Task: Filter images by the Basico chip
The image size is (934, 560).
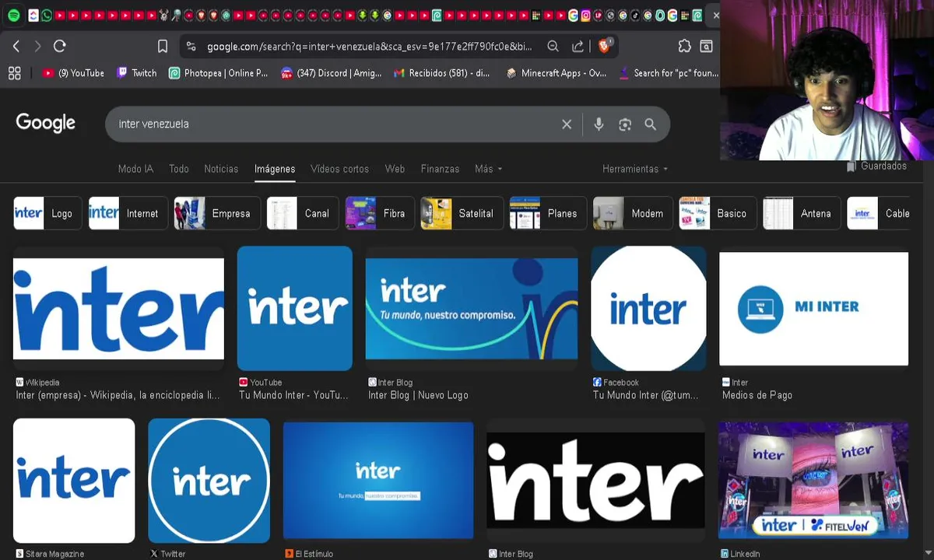Action: 718,213
